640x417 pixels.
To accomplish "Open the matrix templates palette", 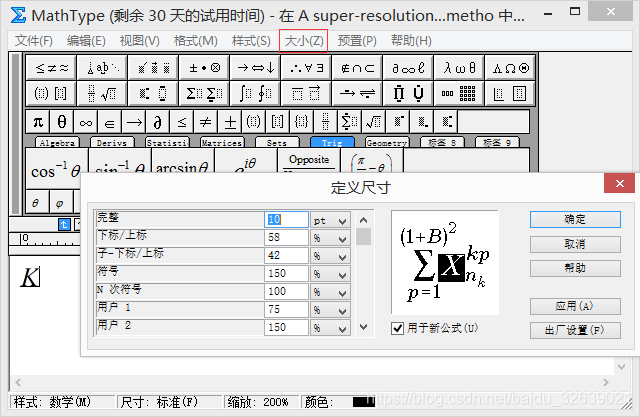I will click(459, 93).
